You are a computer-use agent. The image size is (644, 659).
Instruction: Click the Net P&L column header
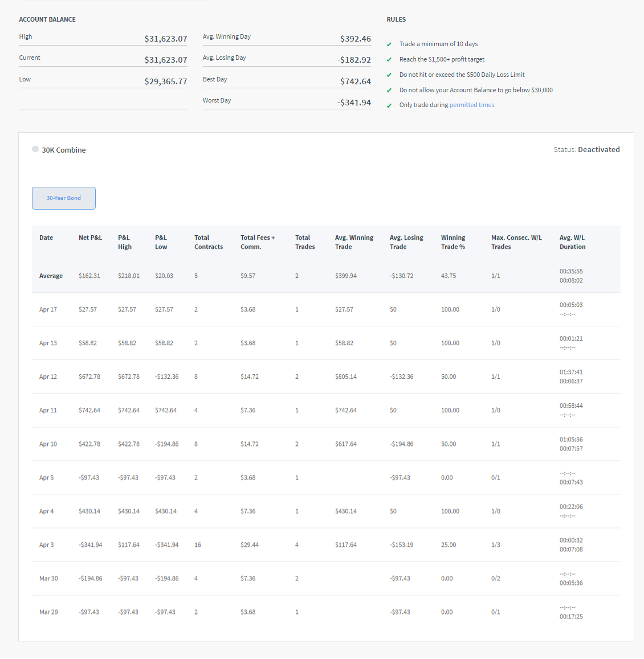click(x=90, y=238)
